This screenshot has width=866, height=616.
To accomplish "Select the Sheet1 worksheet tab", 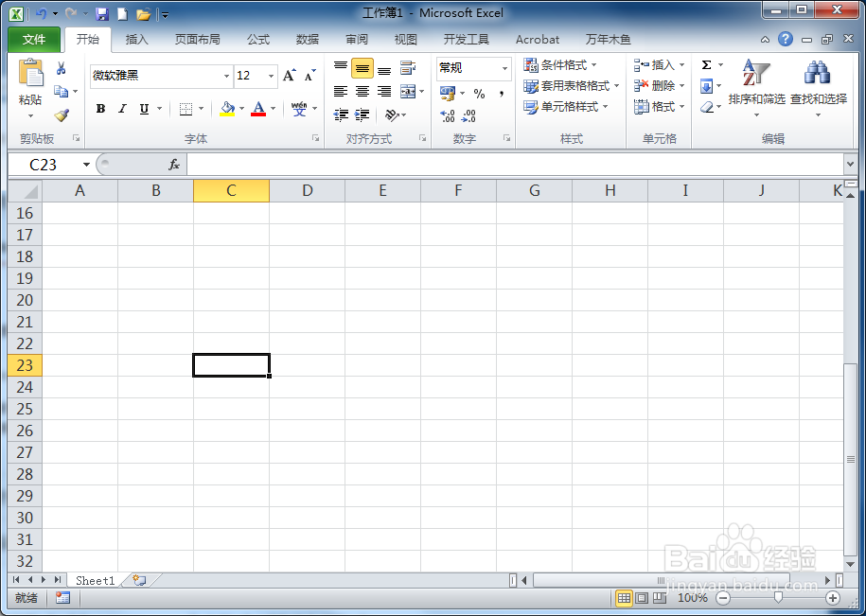I will pos(95,580).
